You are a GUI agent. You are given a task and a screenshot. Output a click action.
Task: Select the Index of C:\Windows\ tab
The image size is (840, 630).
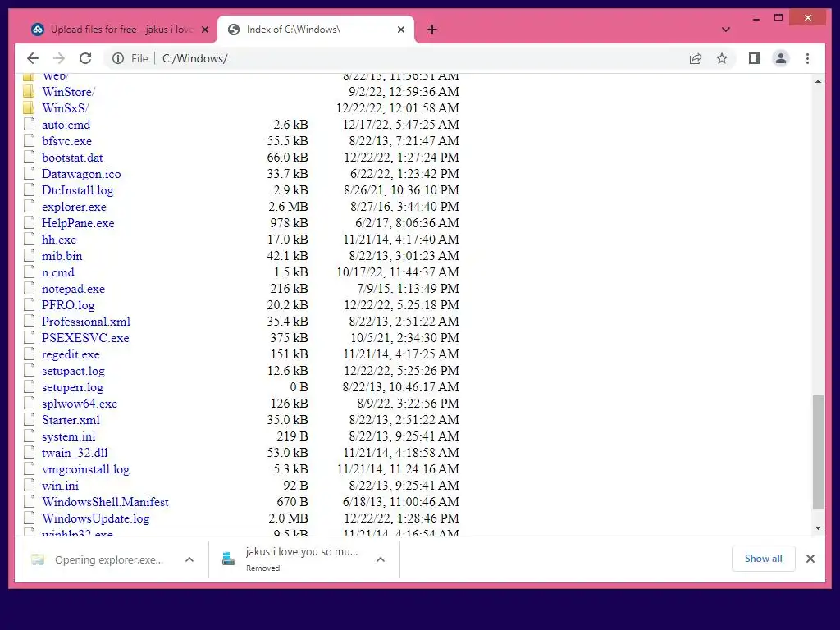click(316, 30)
